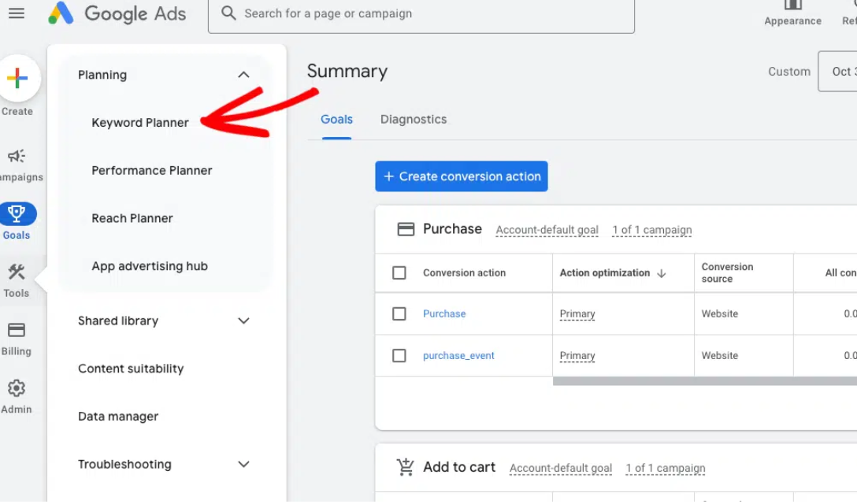The image size is (857, 504).
Task: Click the Conversion source column header
Action: 727,272
